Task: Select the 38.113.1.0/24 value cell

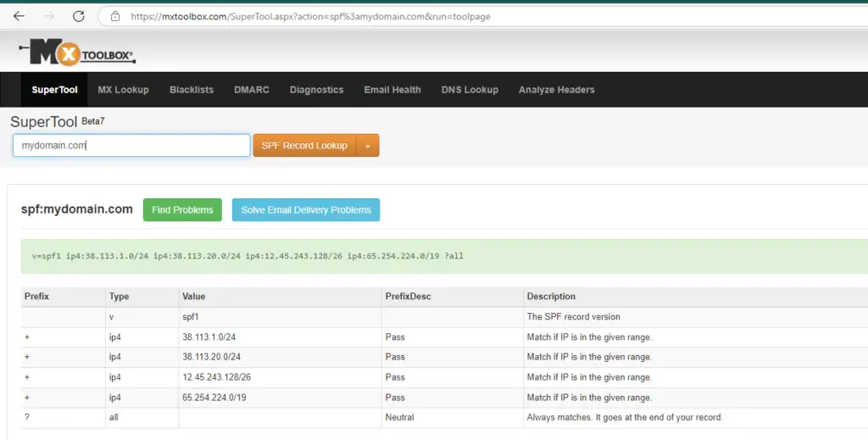Action: pos(280,337)
